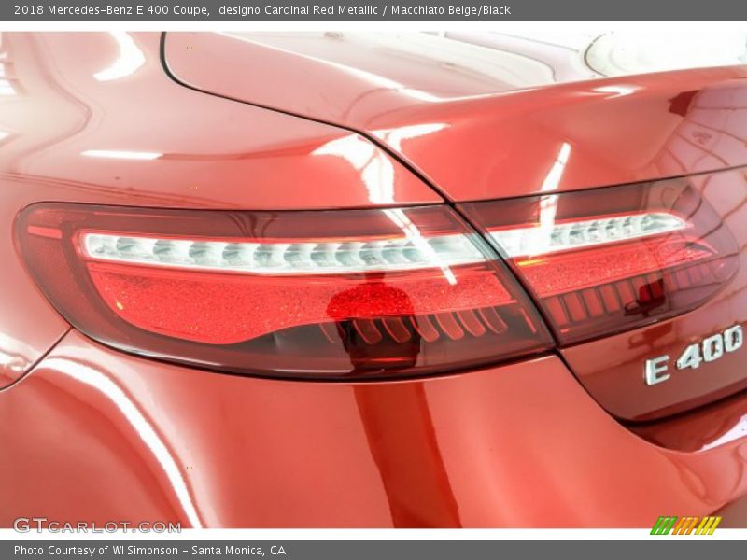Click the E 400 badge on the trunk
Screen dimensions: 747x560
[694, 355]
